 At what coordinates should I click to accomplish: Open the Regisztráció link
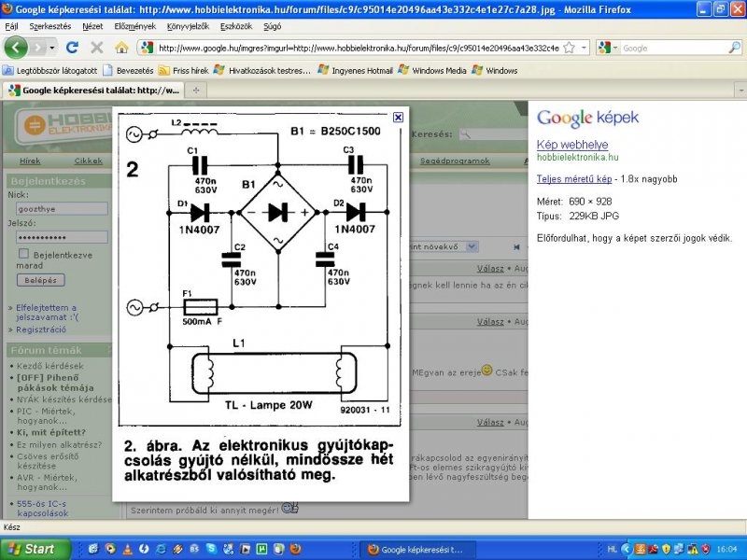click(x=41, y=329)
